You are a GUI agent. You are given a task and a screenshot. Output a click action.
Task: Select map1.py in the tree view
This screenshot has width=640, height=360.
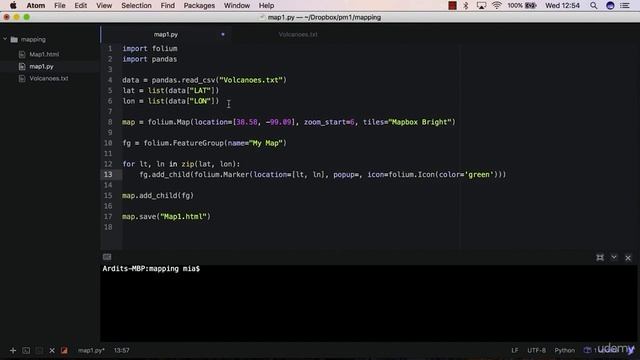point(41,66)
